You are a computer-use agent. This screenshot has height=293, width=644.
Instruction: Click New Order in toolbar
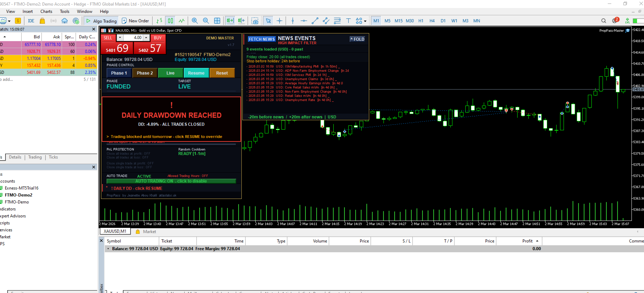(135, 21)
